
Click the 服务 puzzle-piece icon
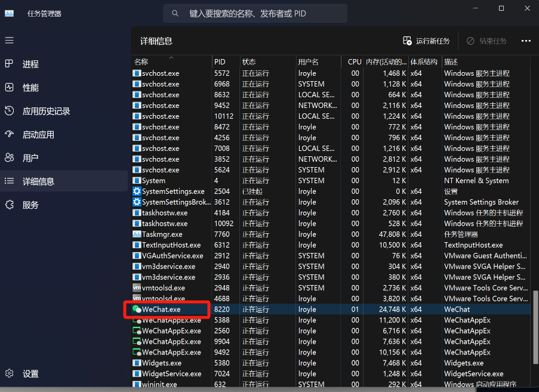10,205
